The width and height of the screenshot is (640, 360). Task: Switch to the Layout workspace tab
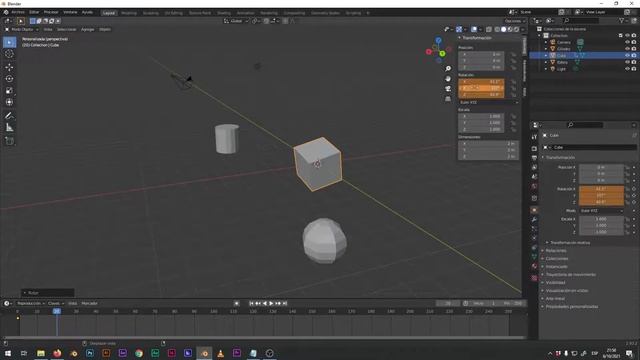[109, 13]
